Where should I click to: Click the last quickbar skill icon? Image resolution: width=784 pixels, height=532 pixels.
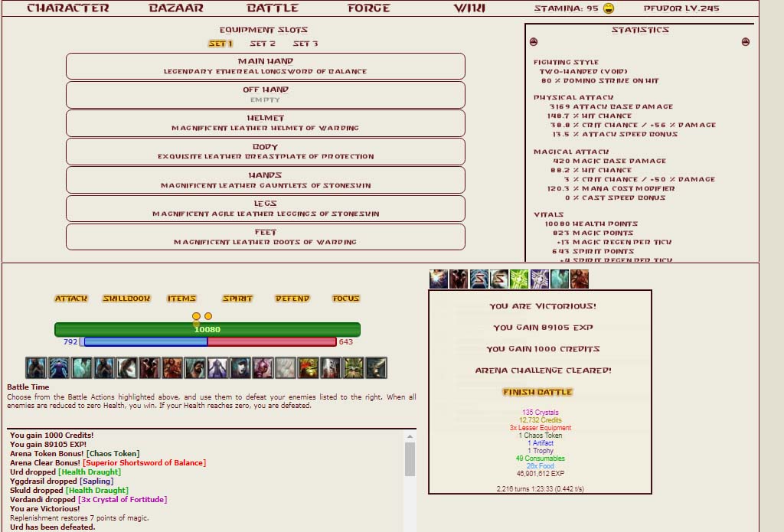[376, 368]
